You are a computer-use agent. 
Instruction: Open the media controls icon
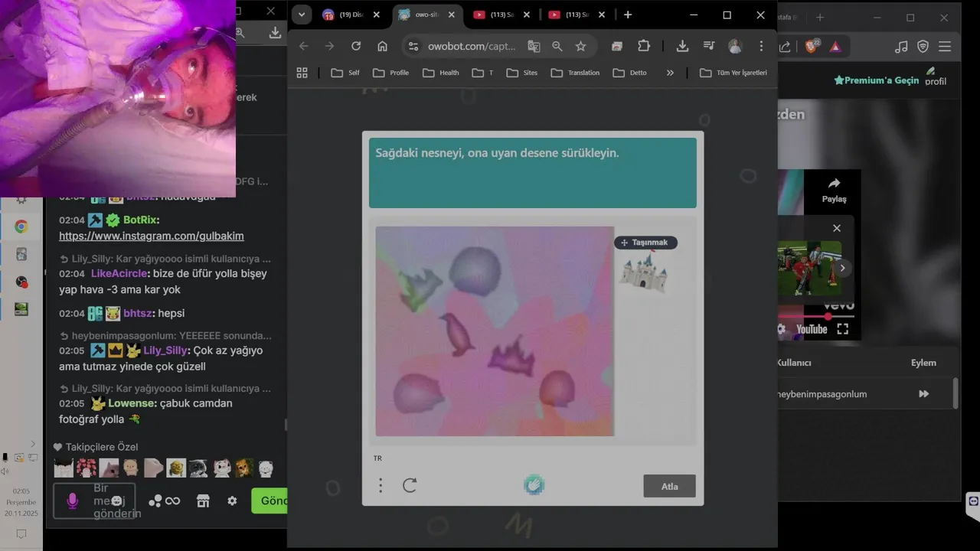[709, 46]
